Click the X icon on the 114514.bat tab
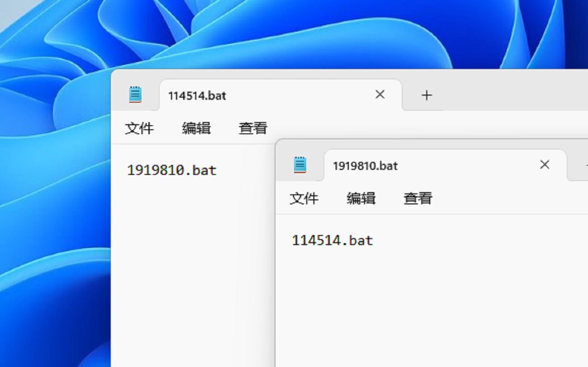Screen dimensions: 588x367 coord(380,94)
